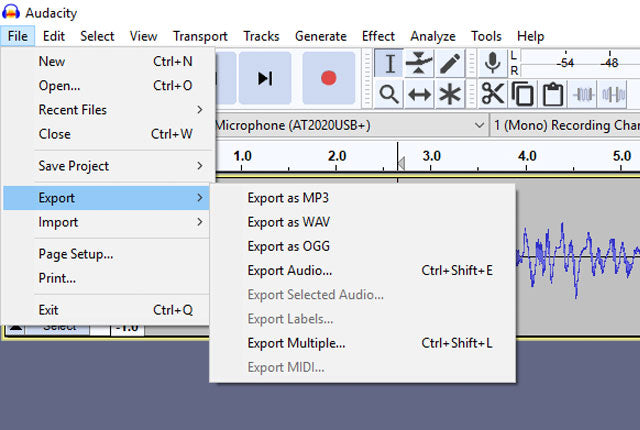Select the Zoom magnifier tool
The image size is (640, 430).
click(390, 94)
